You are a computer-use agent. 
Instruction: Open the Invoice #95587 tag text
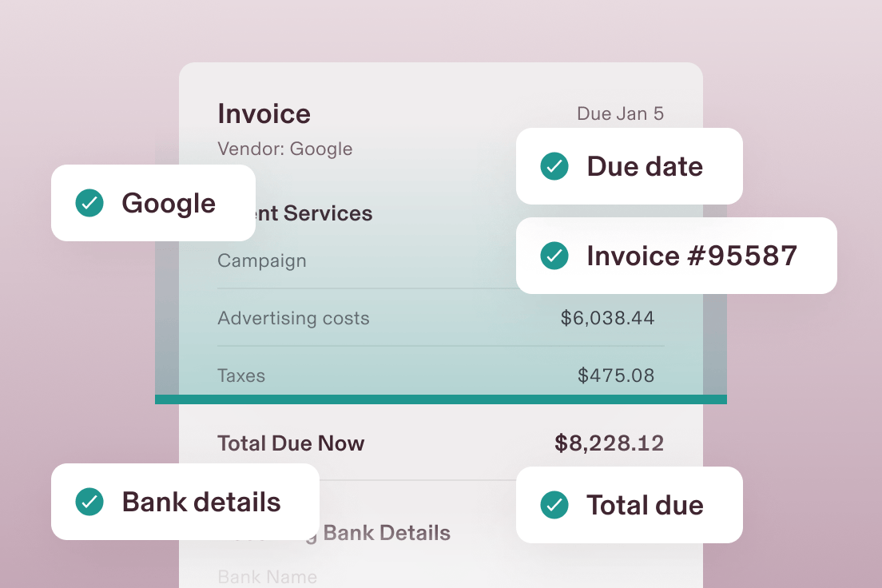(692, 256)
